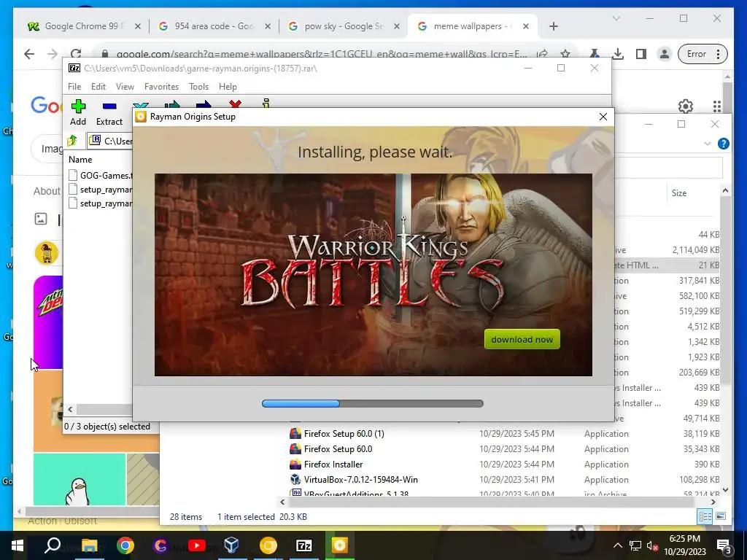The width and height of the screenshot is (747, 560).
Task: Switch to 954 area code tab
Action: [x=214, y=26]
